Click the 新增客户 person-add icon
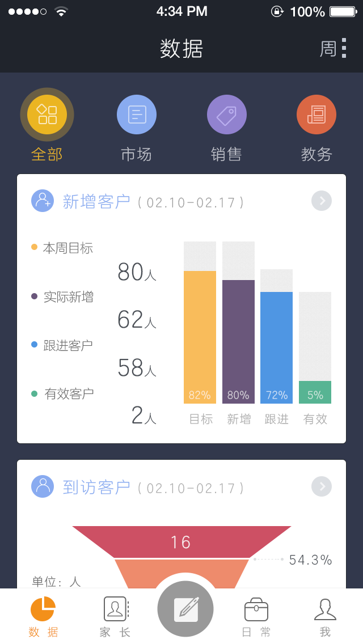The width and height of the screenshot is (363, 644). (43, 201)
